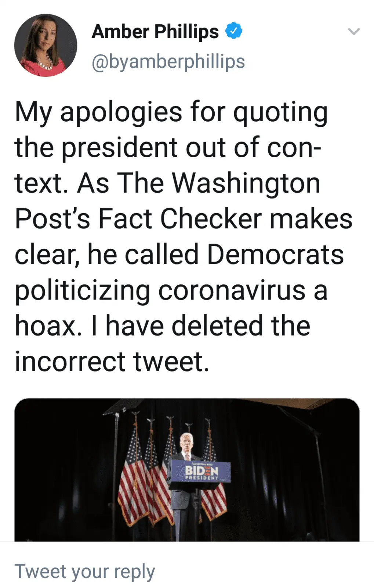The height and width of the screenshot is (588, 374).
Task: Click the word "deleted" in the tweet
Action: click(x=217, y=326)
